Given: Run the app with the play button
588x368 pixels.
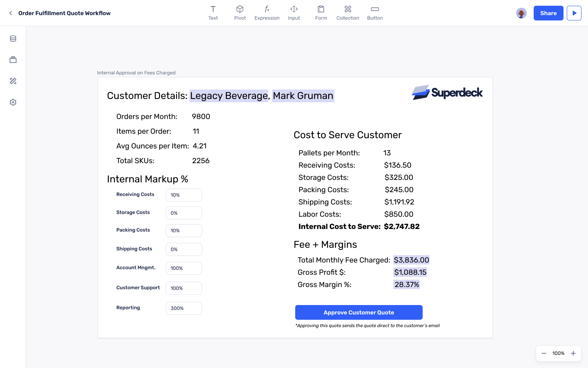Looking at the screenshot, I should coord(574,13).
